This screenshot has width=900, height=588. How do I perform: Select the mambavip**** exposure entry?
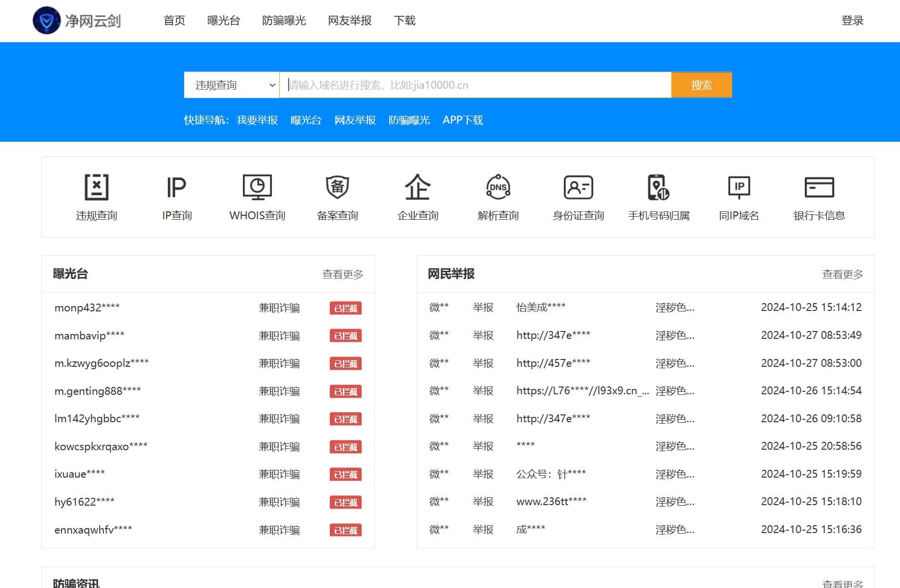89,335
